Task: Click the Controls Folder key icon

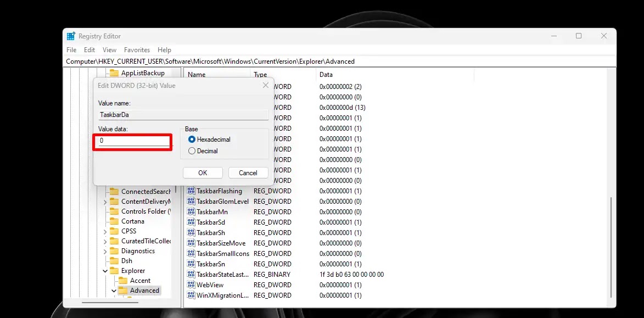Action: (114, 211)
